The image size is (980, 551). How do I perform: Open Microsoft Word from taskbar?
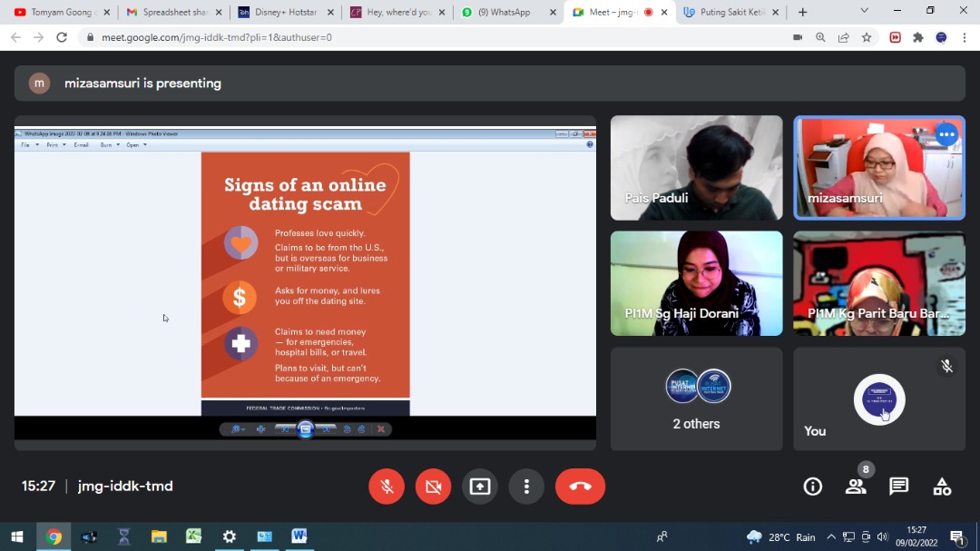tap(299, 536)
